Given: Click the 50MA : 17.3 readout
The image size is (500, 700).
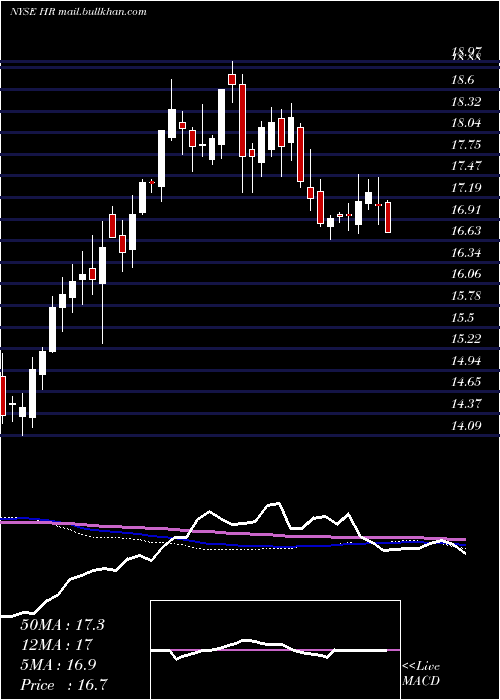Looking at the screenshot, I should pyautogui.click(x=62, y=625).
